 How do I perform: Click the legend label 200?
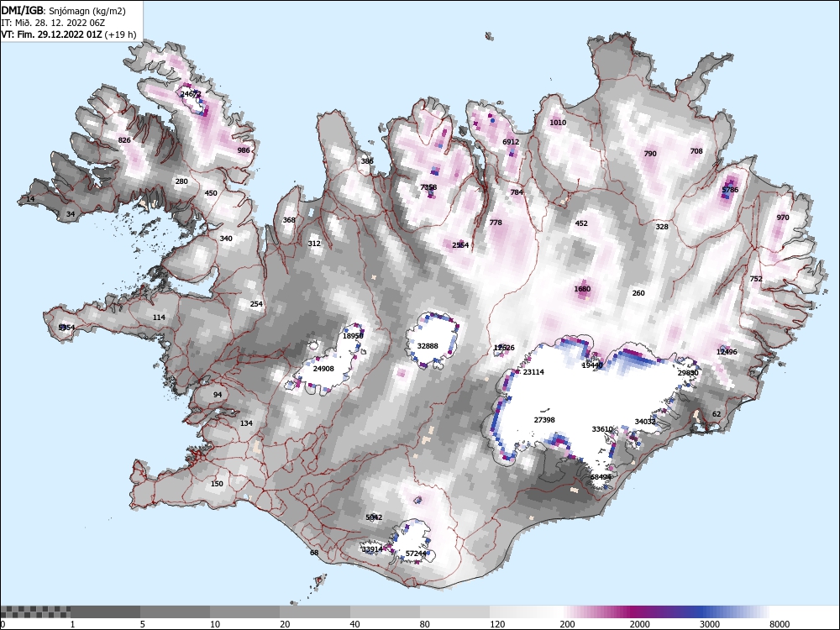coord(567,624)
